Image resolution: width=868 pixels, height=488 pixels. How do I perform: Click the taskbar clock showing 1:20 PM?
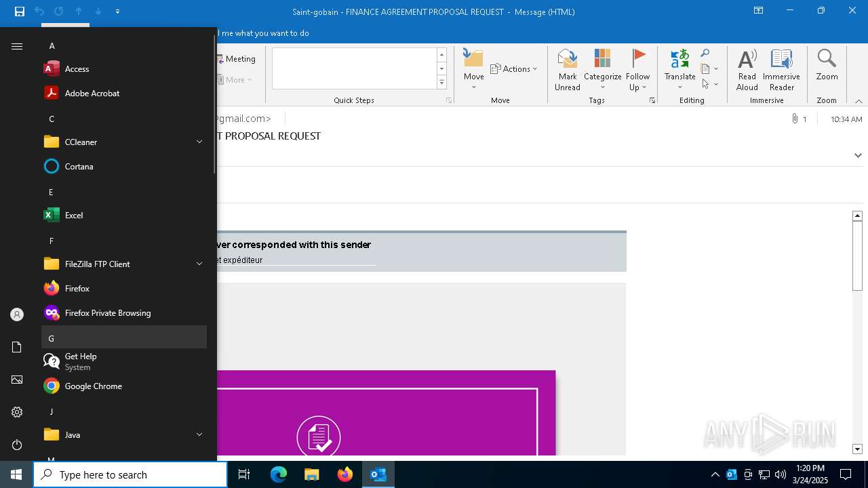pyautogui.click(x=810, y=474)
